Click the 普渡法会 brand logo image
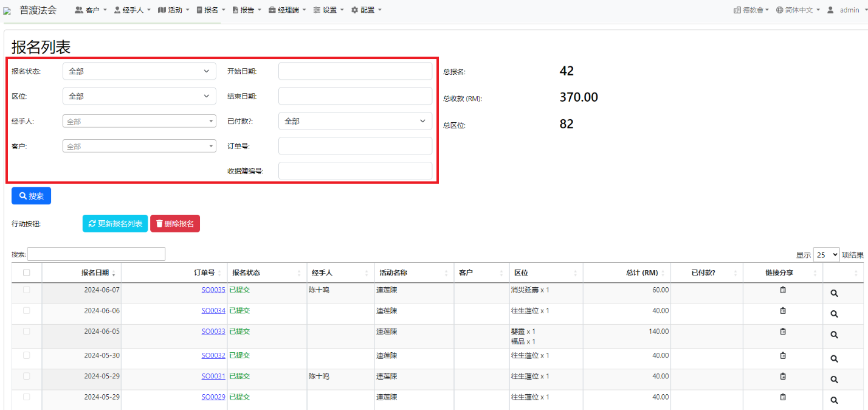This screenshot has height=410, width=868. coord(7,10)
